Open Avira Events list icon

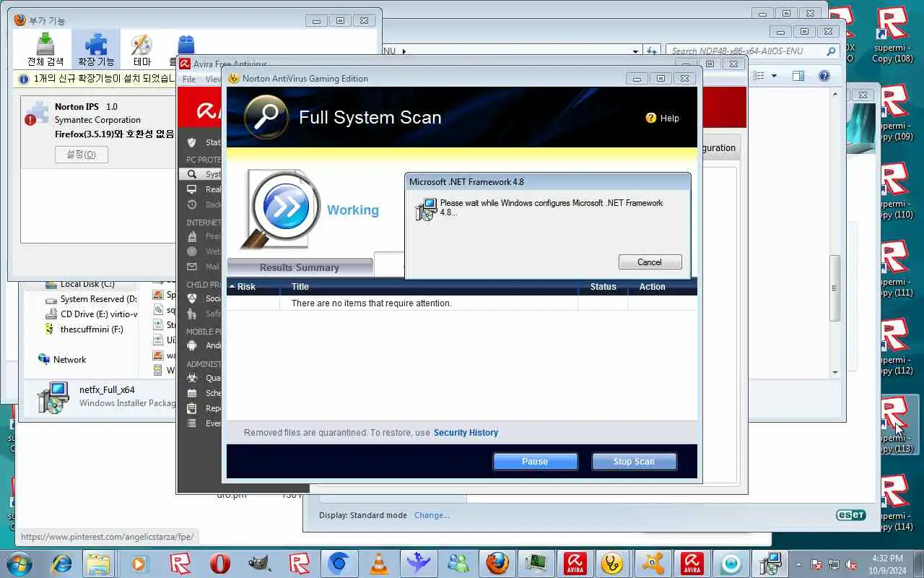point(192,423)
